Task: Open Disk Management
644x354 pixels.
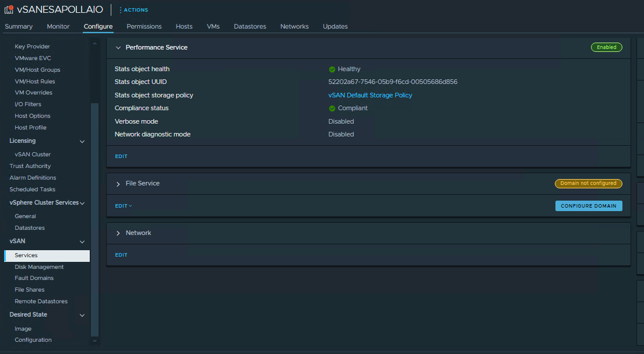Action: [39, 267]
